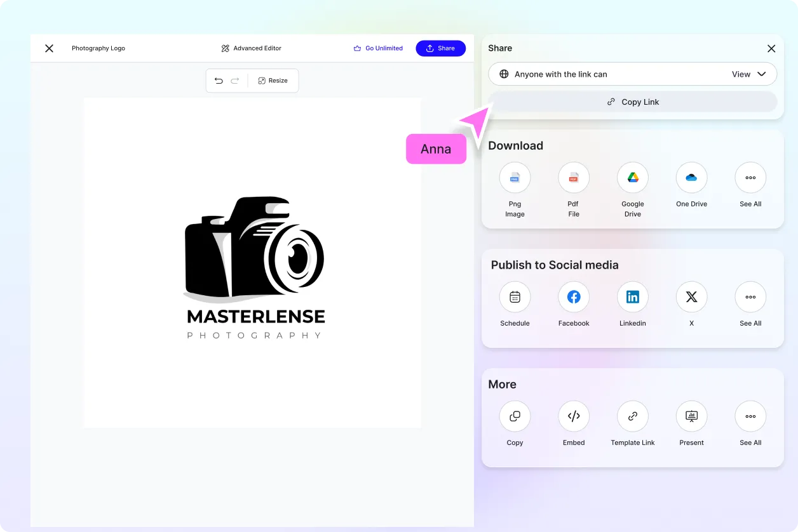The image size is (798, 532).
Task: Redo the last edit
Action: (235, 81)
